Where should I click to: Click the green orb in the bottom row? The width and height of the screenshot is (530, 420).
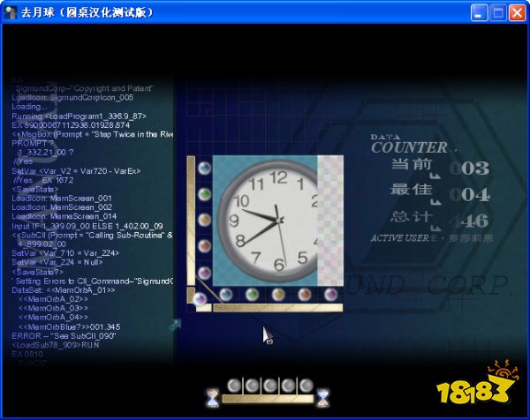253,294
